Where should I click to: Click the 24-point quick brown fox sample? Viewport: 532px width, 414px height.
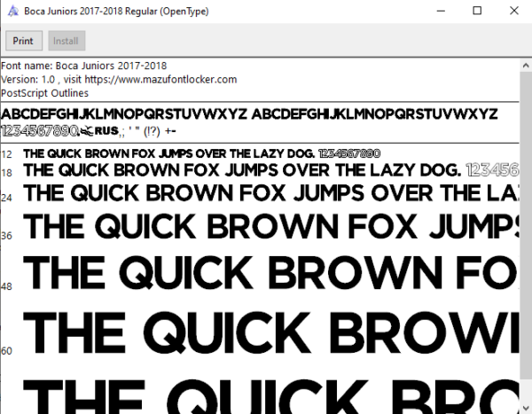271,193
